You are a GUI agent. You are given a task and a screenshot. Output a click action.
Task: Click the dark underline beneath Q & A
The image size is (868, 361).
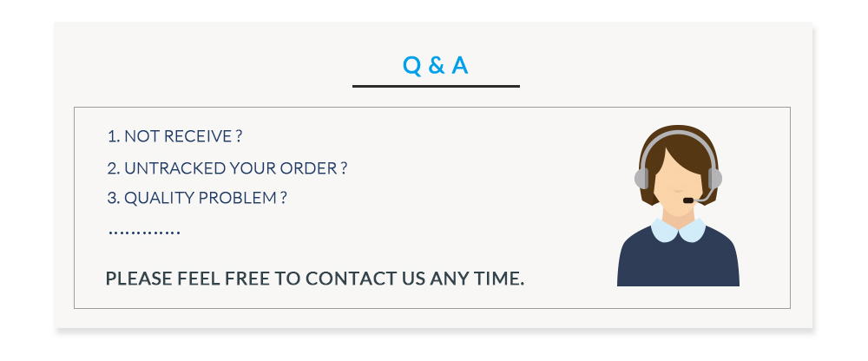[436, 86]
